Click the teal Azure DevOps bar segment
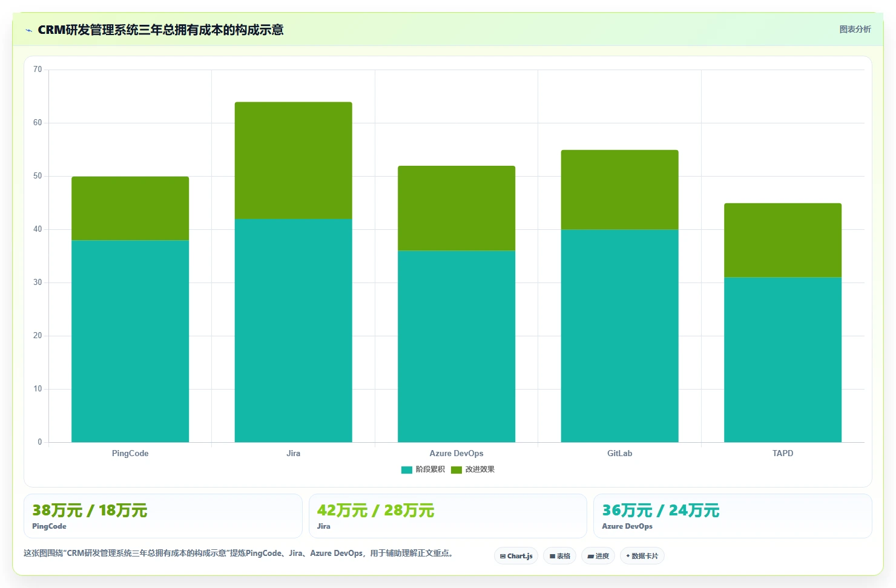The height and width of the screenshot is (588, 896). pos(456,347)
